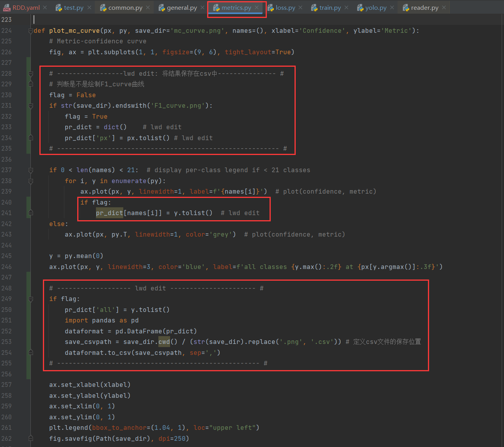The image size is (504, 447).
Task: Toggle fold end marker at line 241
Action: pyautogui.click(x=31, y=213)
